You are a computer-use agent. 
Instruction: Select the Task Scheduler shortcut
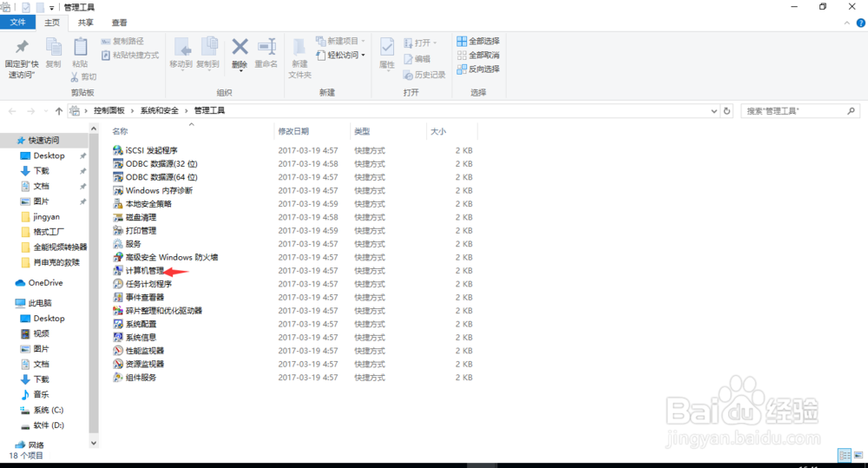click(142, 284)
